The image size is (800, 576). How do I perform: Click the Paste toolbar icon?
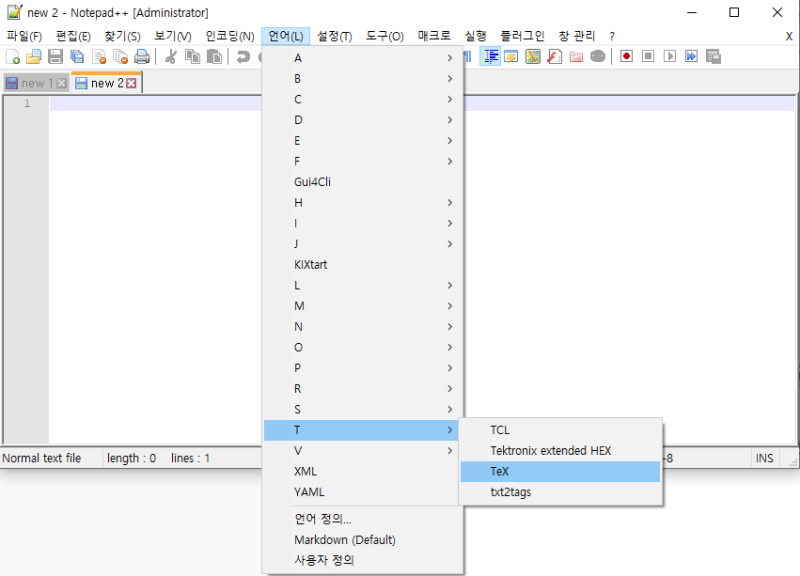point(215,57)
